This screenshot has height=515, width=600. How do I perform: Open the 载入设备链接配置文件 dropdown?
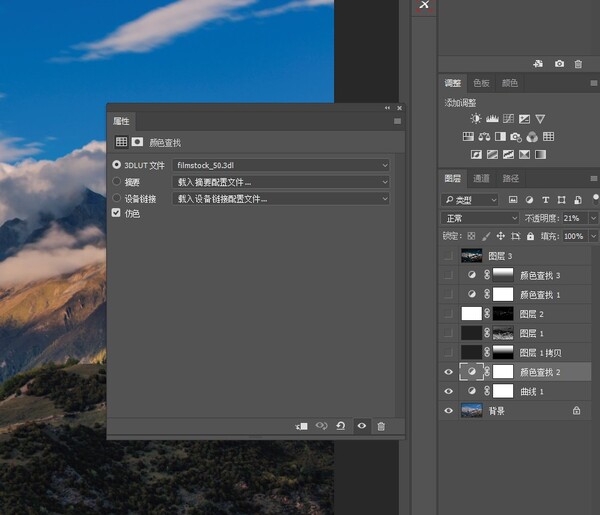pos(281,199)
